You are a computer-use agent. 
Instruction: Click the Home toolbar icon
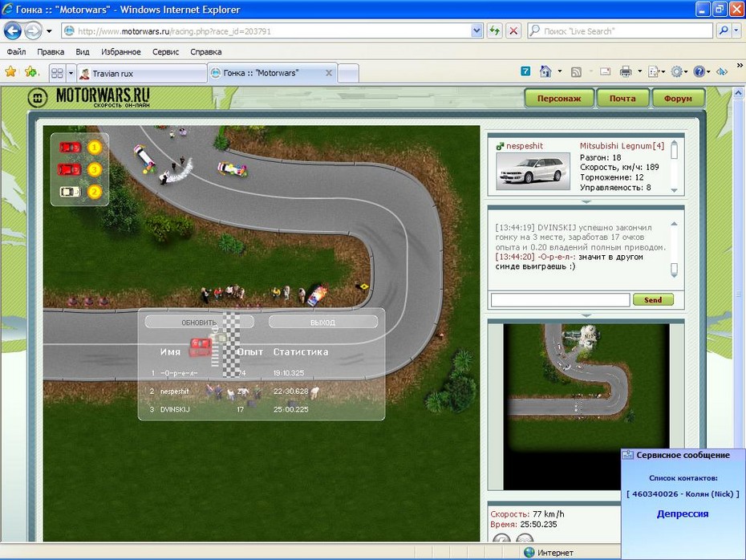tap(545, 72)
